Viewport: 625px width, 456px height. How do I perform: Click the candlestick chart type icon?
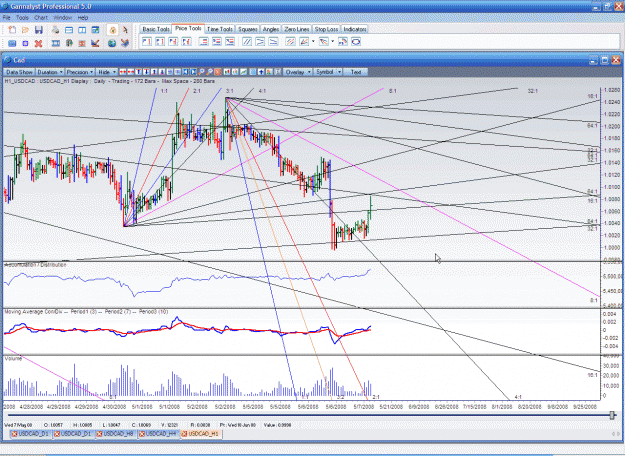click(227, 72)
